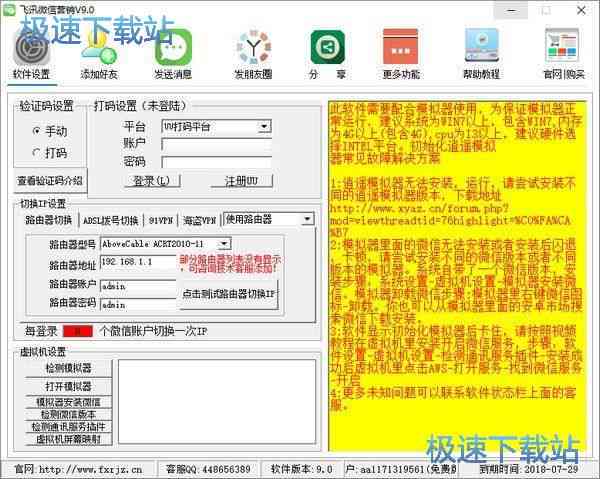600x479 pixels.
Task: Click the 点击测试路由器切换IP button
Action: (229, 294)
